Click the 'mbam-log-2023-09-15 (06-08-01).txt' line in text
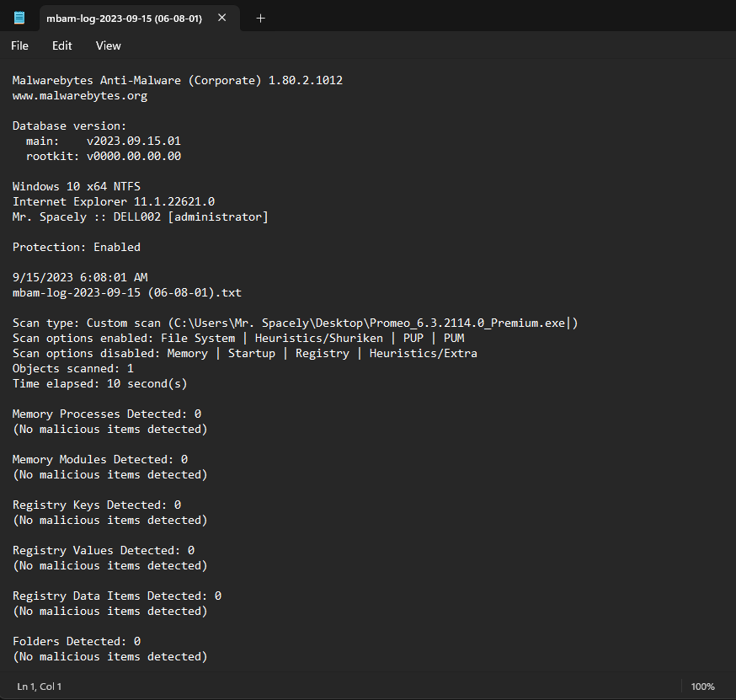 [126, 292]
